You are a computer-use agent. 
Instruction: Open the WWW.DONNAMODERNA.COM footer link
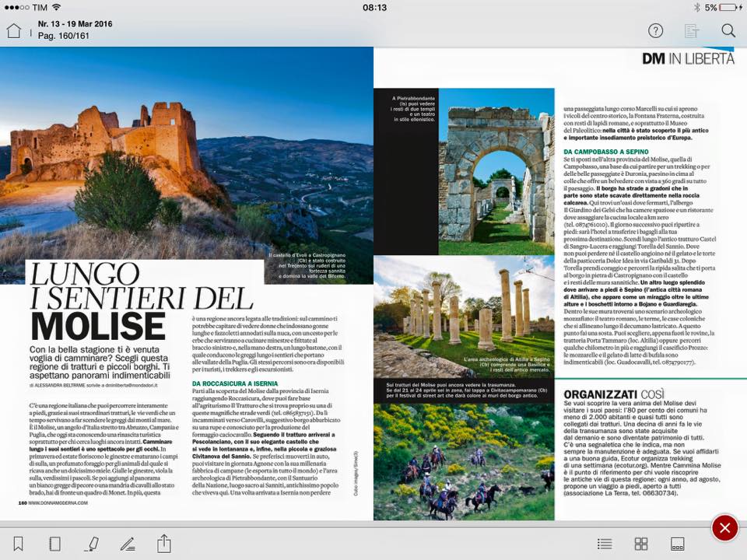[58, 502]
